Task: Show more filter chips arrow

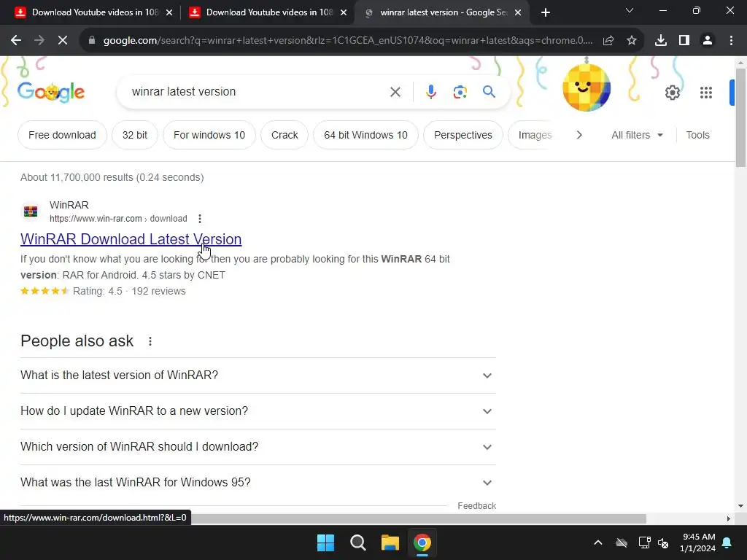Action: tap(579, 135)
